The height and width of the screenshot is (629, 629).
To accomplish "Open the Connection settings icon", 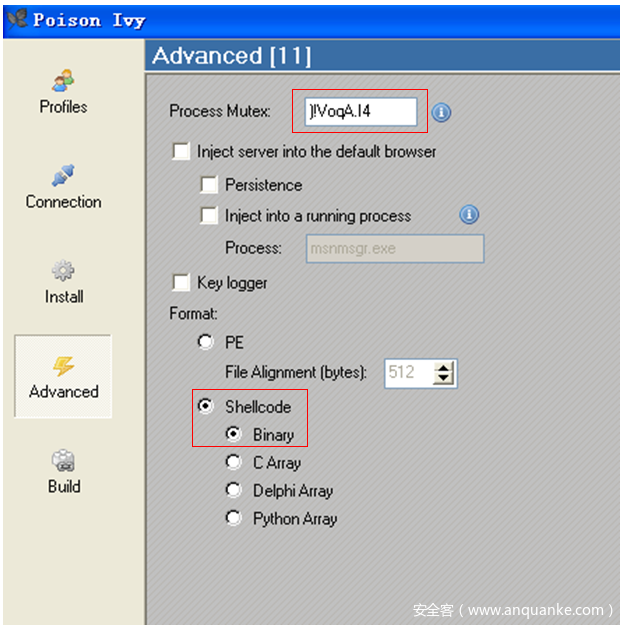I will 63,175.
